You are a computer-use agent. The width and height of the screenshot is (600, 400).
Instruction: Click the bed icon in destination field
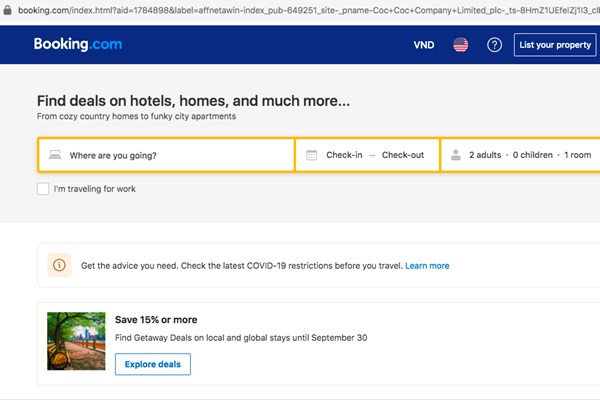pyautogui.click(x=55, y=155)
